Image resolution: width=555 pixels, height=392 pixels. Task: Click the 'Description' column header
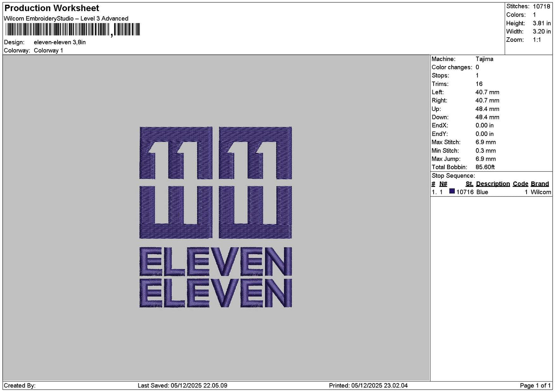tap(493, 184)
